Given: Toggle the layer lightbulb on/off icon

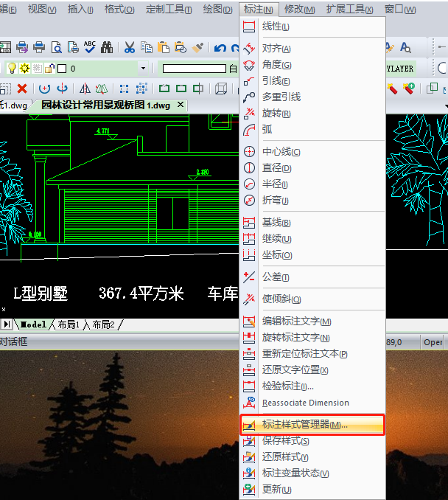Looking at the screenshot, I should (13, 69).
